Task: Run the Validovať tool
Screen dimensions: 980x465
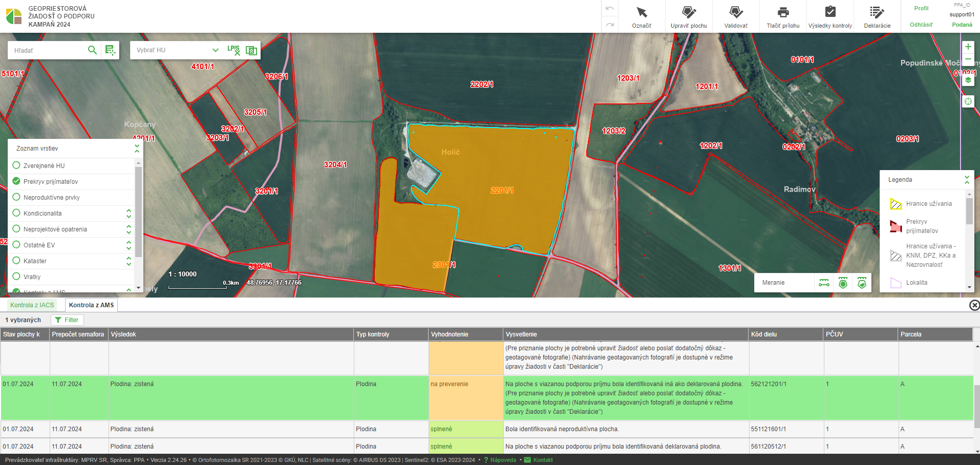Action: click(x=736, y=16)
